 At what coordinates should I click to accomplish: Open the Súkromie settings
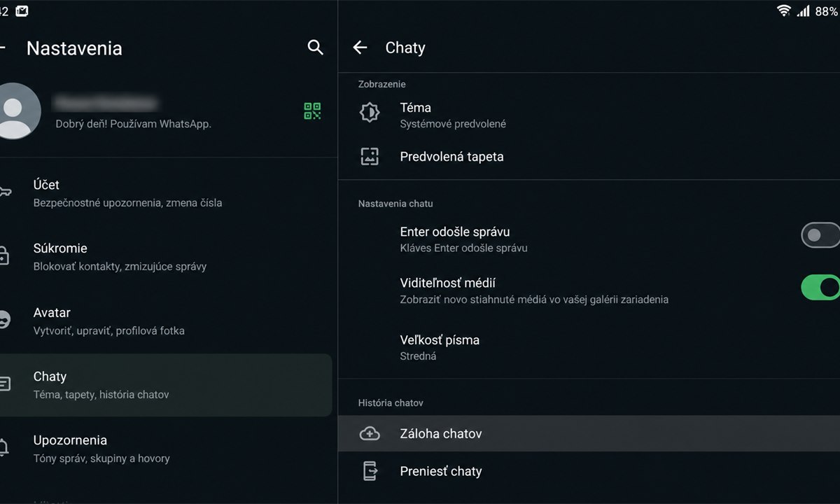click(x=166, y=257)
